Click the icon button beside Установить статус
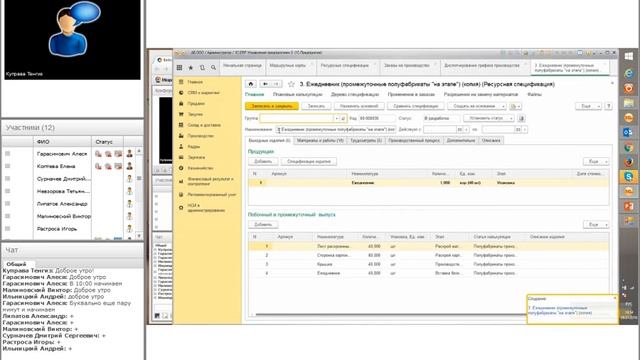 point(521,118)
